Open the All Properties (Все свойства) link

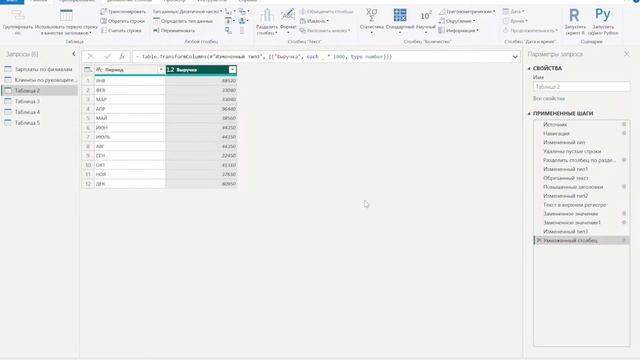549,98
